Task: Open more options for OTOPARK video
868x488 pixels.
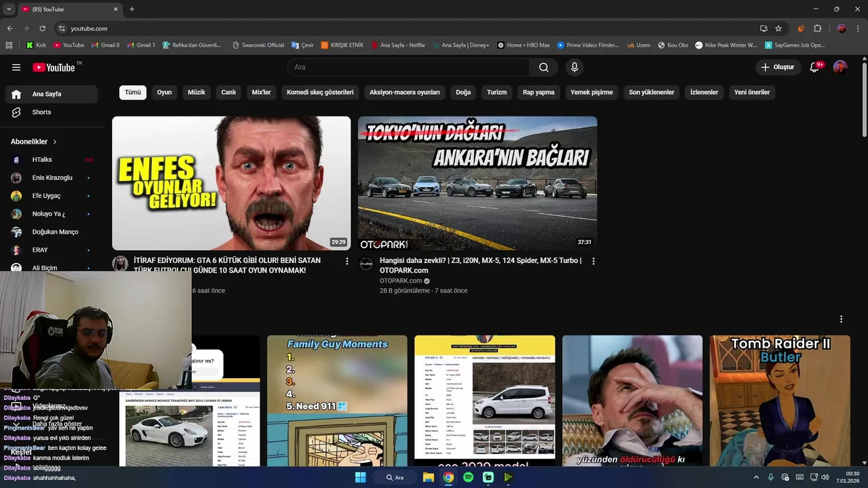Action: tap(593, 261)
